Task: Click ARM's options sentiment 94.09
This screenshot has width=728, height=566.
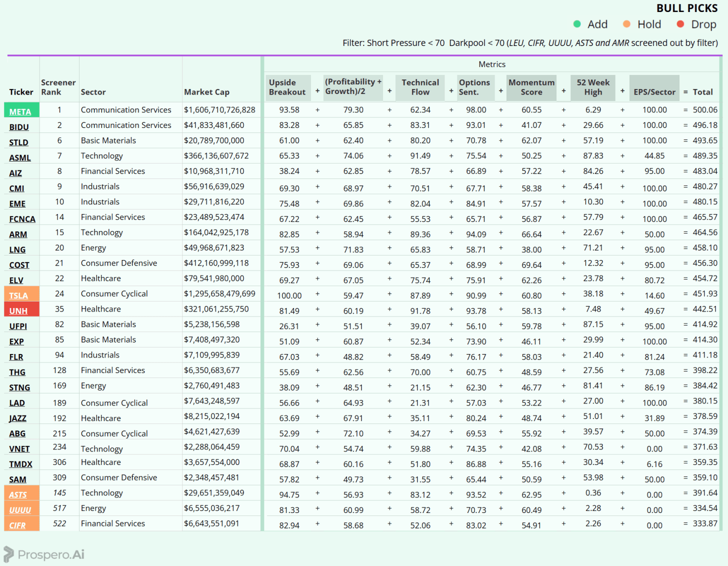Action: 476,234
